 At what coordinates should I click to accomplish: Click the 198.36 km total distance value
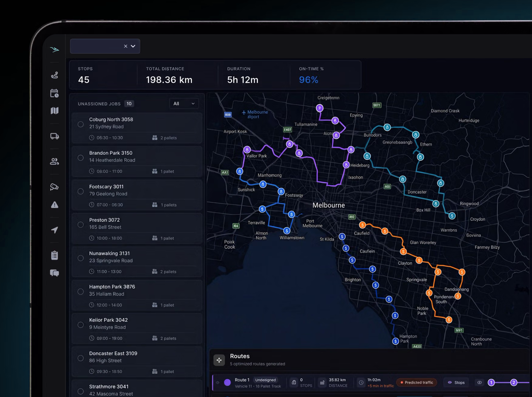[x=169, y=80]
